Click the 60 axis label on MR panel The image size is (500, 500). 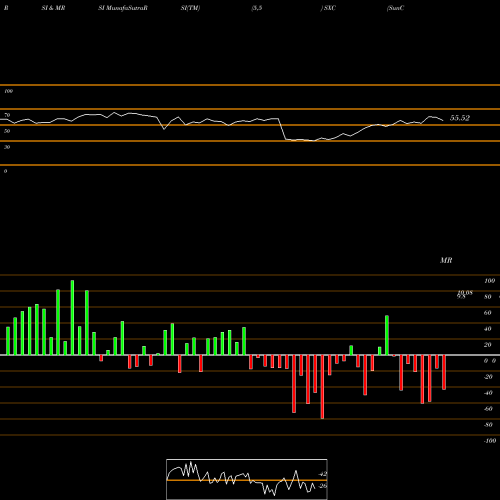488,313
